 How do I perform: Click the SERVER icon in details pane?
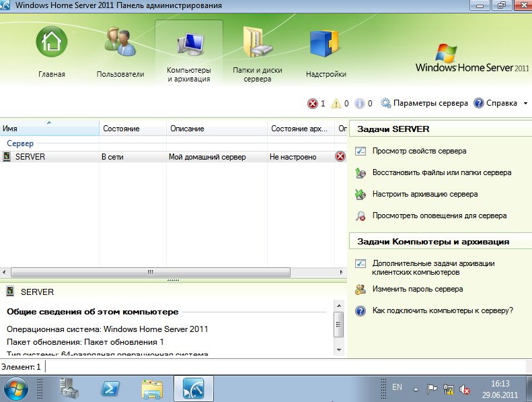pos(11,291)
